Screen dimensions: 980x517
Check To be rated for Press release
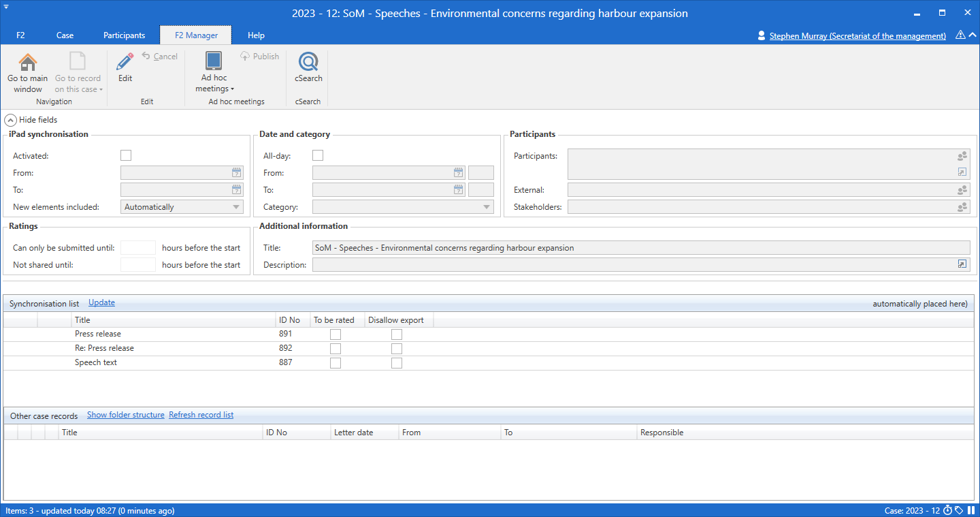336,334
